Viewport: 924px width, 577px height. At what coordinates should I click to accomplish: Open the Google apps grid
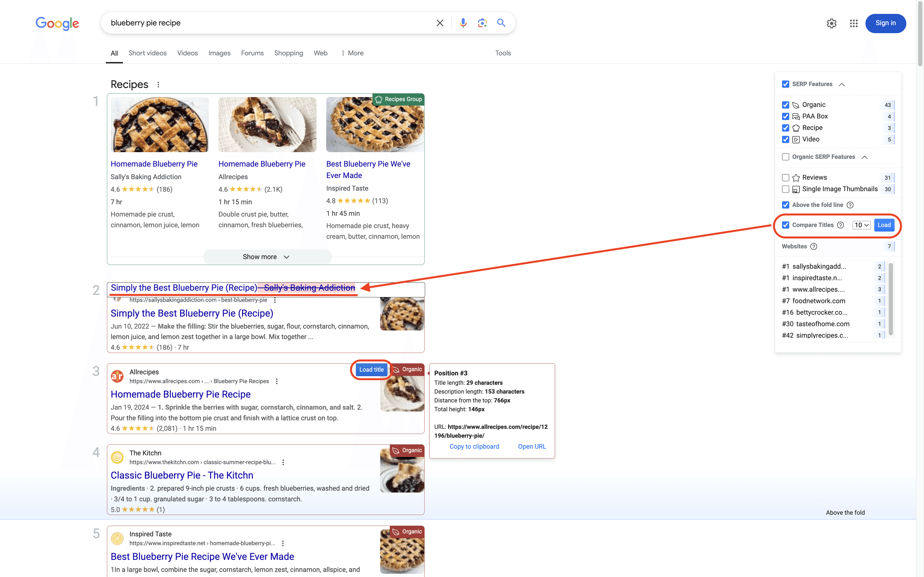[x=854, y=23]
